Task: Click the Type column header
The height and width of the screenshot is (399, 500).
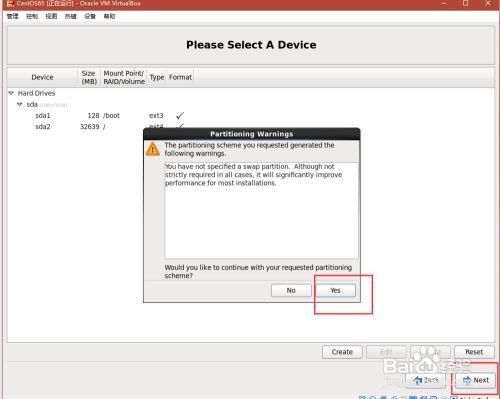Action: pos(157,77)
